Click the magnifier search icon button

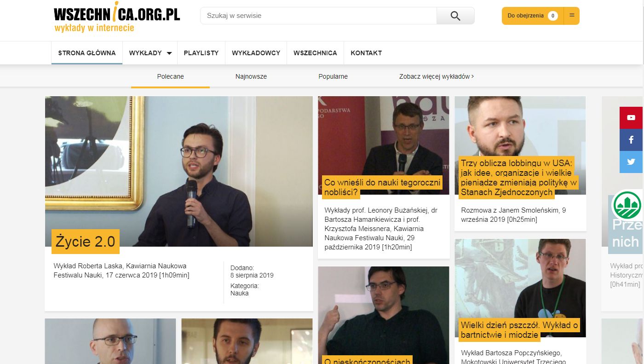(455, 16)
